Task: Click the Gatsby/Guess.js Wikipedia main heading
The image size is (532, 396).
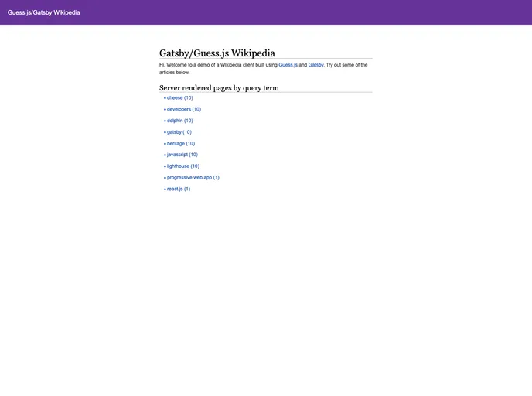Action: pos(217,53)
